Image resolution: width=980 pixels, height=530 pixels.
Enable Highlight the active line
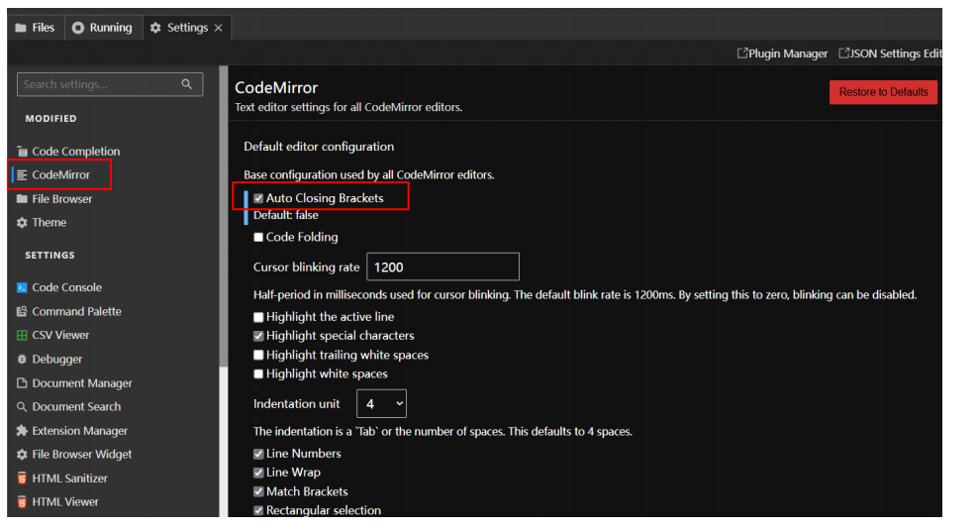click(x=258, y=317)
